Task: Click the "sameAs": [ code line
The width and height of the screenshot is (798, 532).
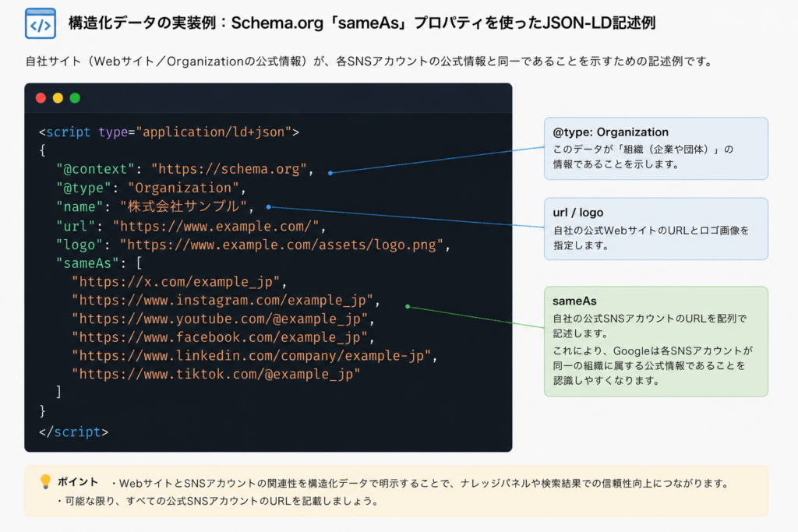Action: point(99,263)
